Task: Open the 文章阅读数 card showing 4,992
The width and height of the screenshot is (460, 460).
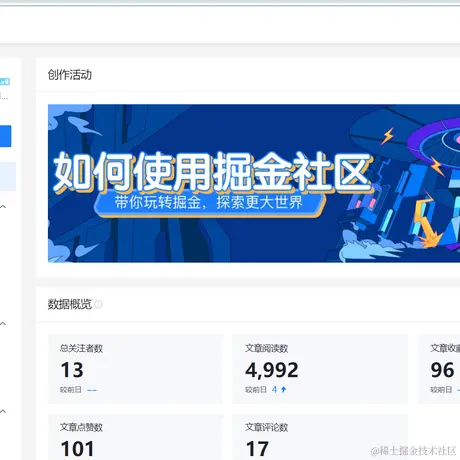Action: (320, 369)
